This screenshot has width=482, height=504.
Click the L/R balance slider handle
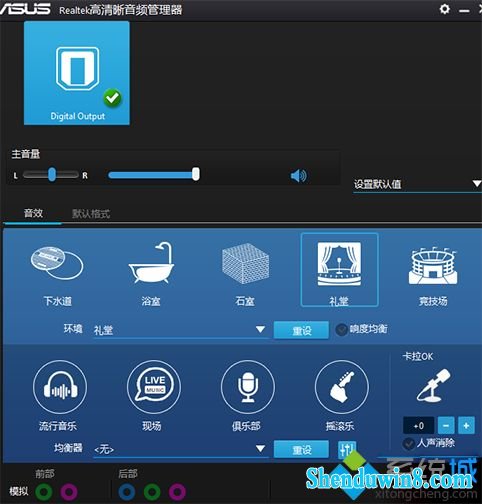click(x=52, y=174)
